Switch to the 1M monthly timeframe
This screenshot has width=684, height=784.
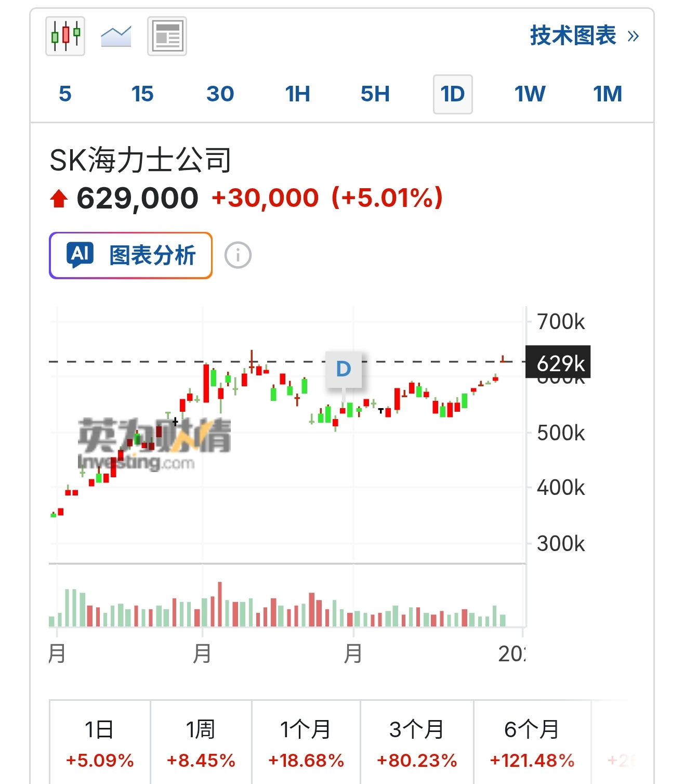point(607,94)
